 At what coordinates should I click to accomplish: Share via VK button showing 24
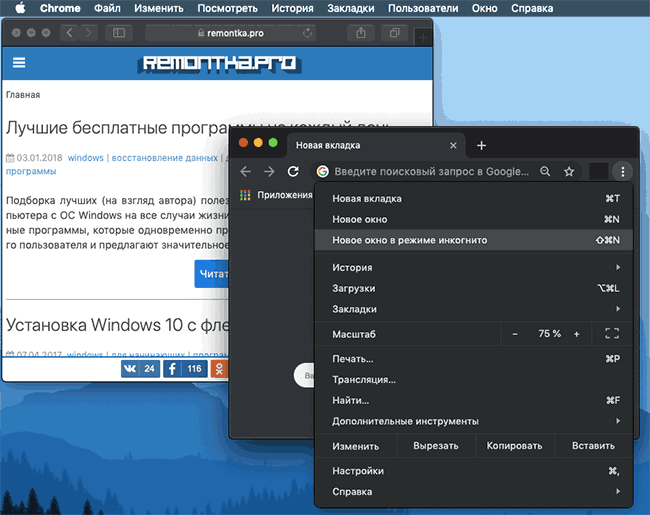(x=141, y=369)
